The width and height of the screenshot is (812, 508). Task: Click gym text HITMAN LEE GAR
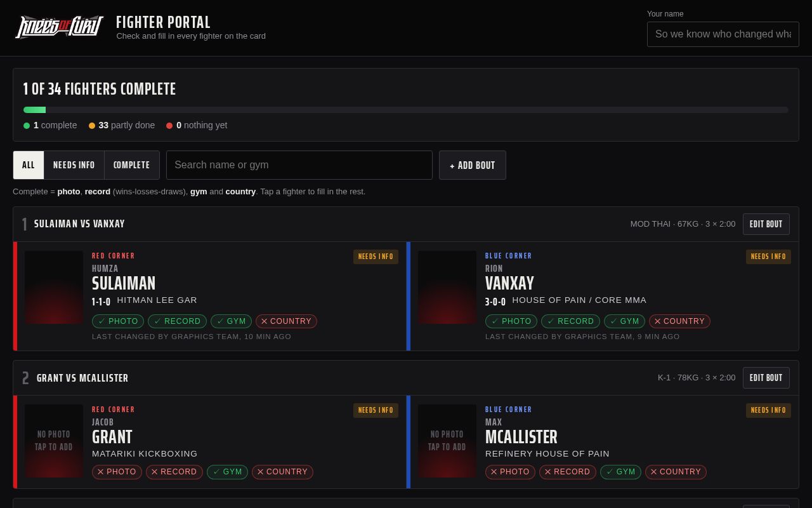(157, 300)
